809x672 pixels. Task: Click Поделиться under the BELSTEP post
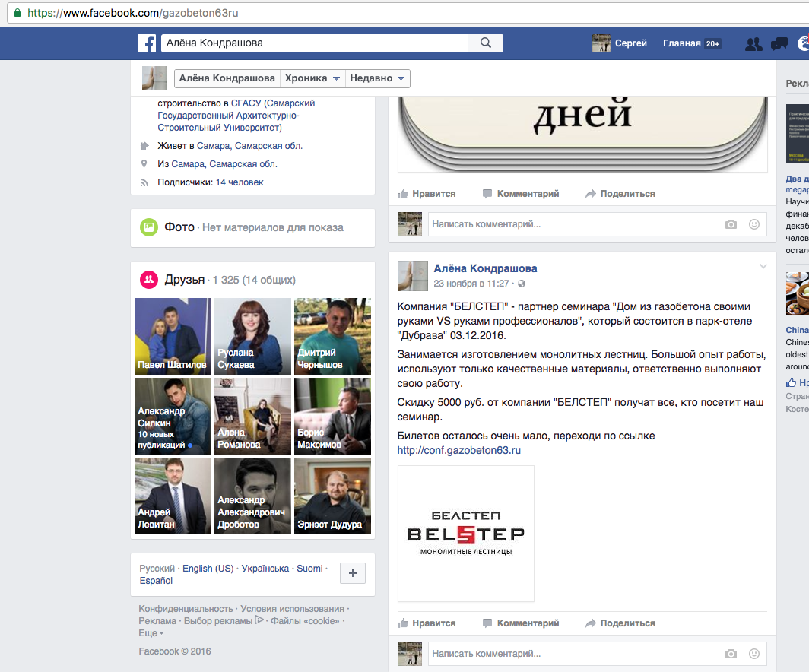[620, 623]
